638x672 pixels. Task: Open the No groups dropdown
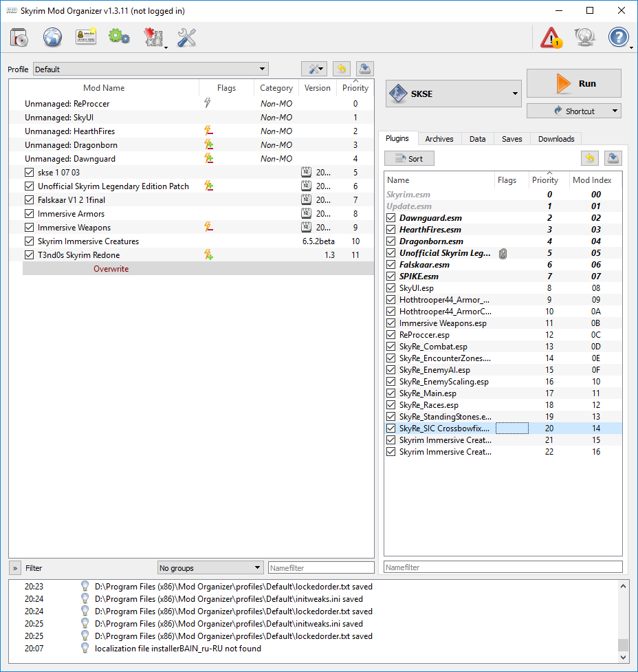tap(210, 568)
